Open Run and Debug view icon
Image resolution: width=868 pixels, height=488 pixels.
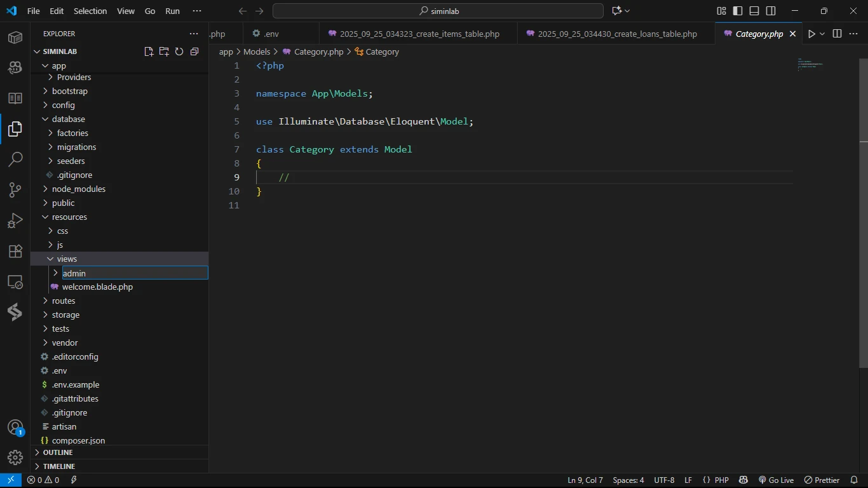(x=15, y=220)
